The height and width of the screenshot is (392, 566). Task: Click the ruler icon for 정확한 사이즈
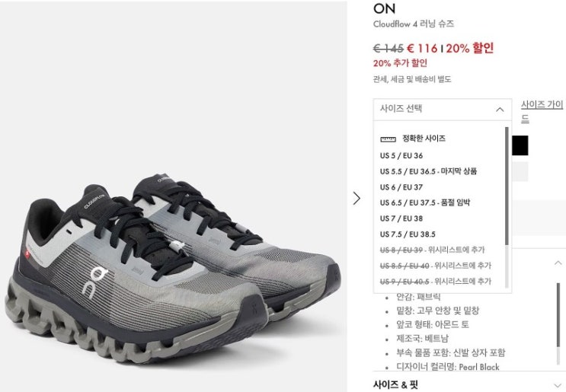tap(388, 139)
